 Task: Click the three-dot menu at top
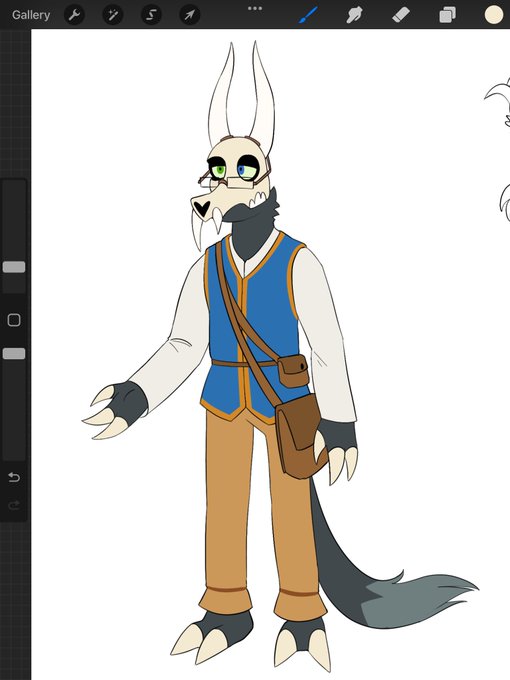click(x=255, y=8)
